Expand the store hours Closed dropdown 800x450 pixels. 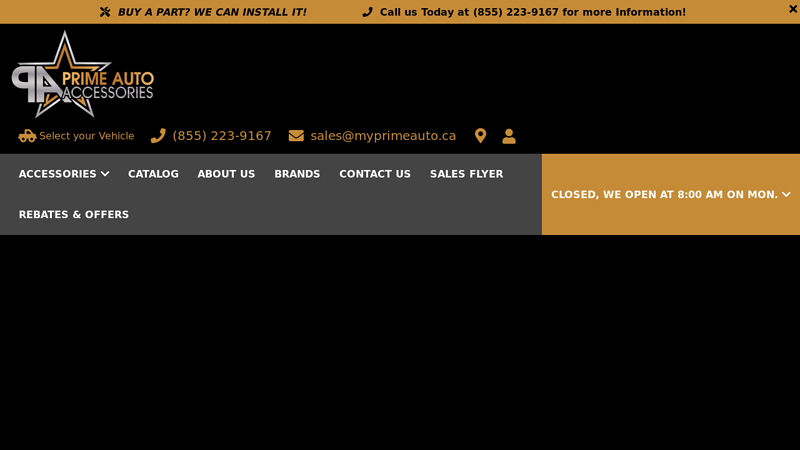click(671, 194)
